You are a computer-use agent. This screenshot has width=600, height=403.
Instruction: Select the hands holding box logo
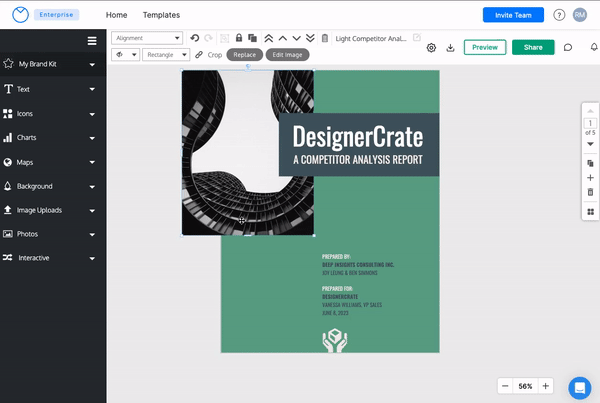[335, 340]
